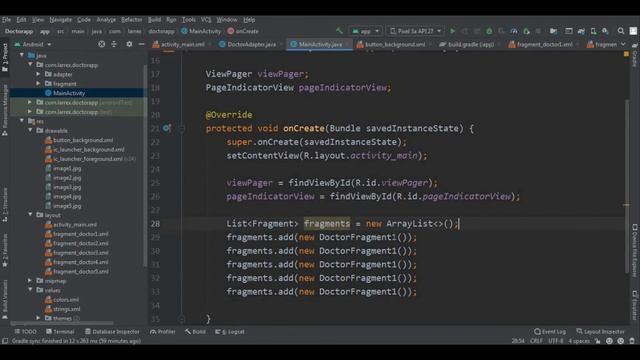The image size is (640, 360).
Task: Open the VCS menu
Action: pos(206,20)
